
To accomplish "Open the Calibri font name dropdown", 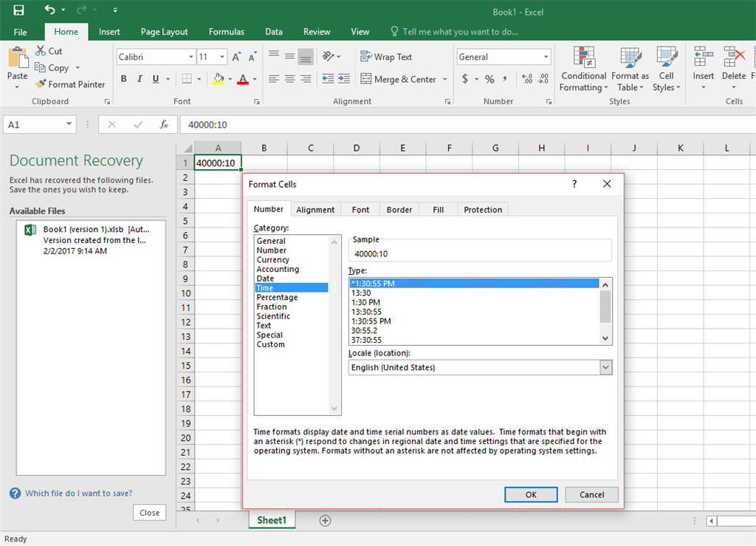I will (x=191, y=57).
